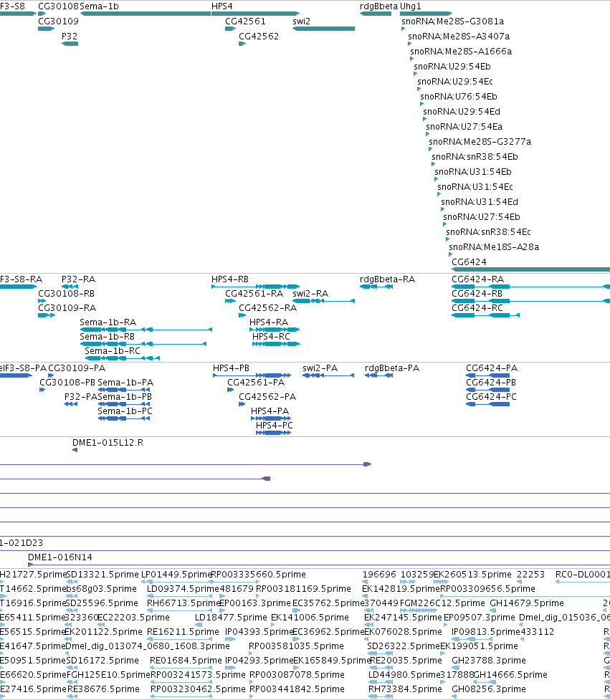The image size is (610, 700).
Task: Select the CG30109-RA transcript label
Action: pos(67,308)
